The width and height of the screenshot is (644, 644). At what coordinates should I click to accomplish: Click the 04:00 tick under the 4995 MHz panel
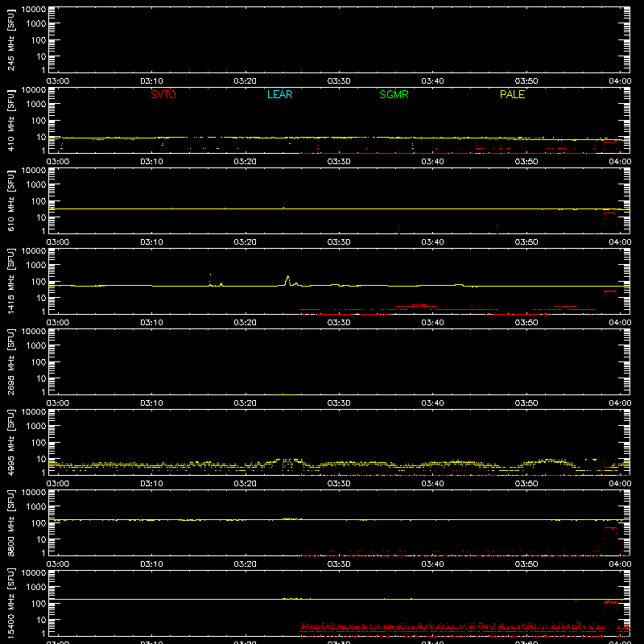(620, 484)
